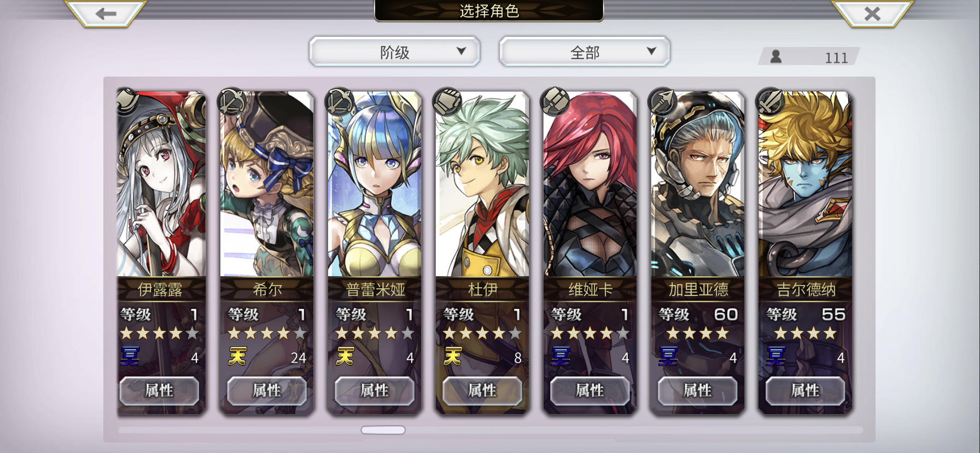Click the bow class icon on 希尔's card

coord(232,102)
